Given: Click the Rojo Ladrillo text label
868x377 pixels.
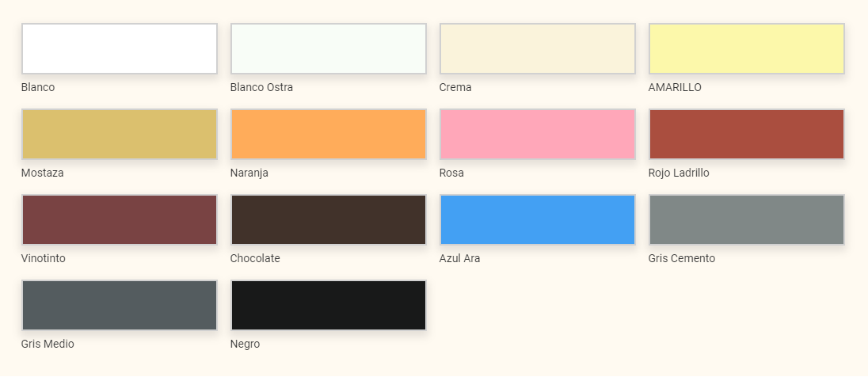Looking at the screenshot, I should 679,173.
